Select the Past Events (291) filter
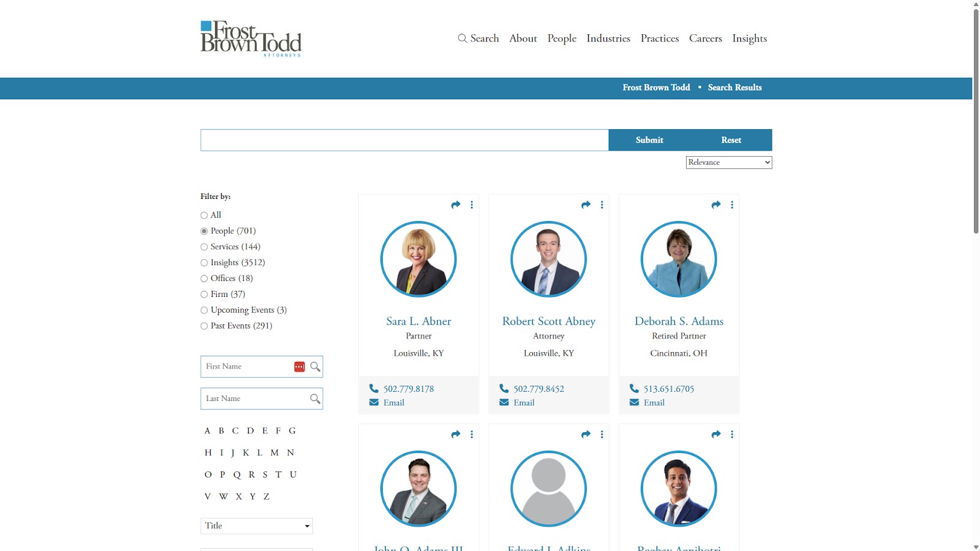 click(203, 326)
